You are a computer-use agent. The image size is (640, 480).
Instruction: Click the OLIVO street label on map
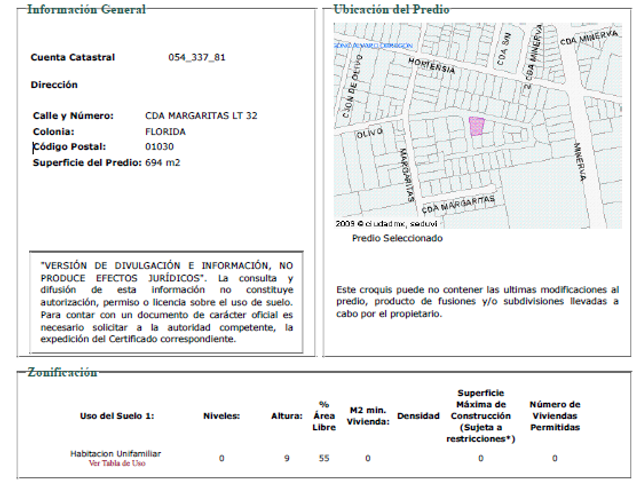(x=370, y=133)
